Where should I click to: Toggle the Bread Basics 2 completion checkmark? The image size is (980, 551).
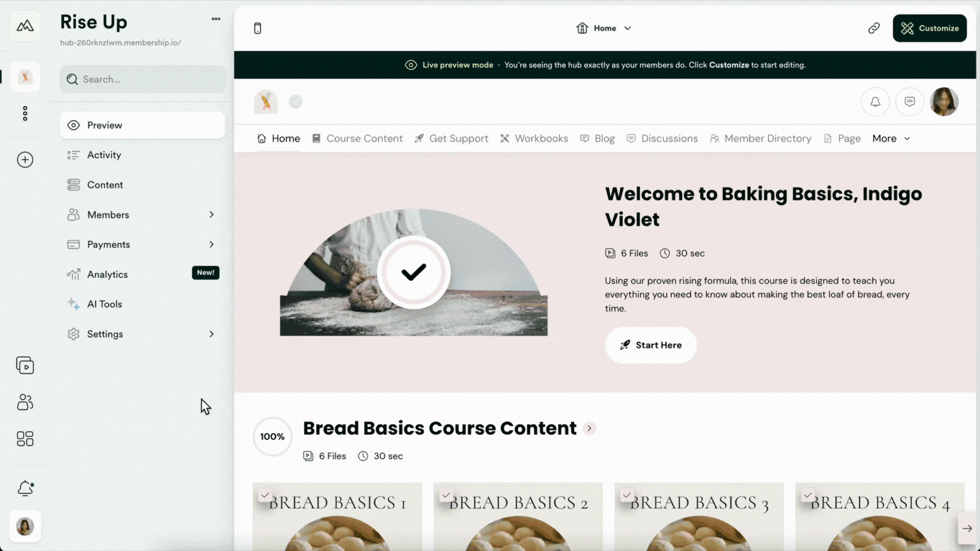coord(446,495)
